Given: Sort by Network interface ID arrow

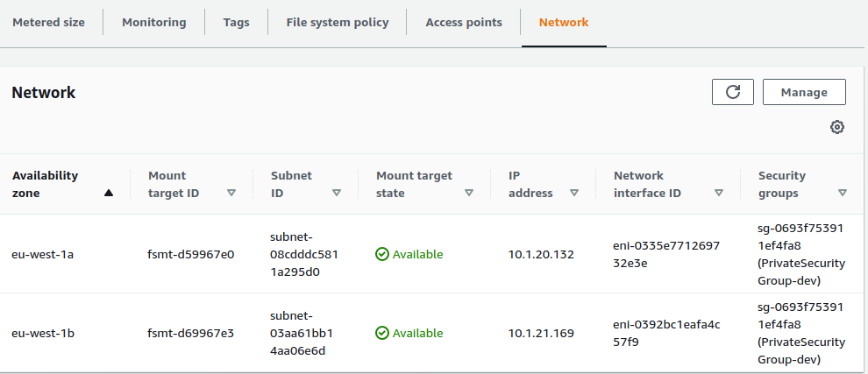Looking at the screenshot, I should 719,194.
